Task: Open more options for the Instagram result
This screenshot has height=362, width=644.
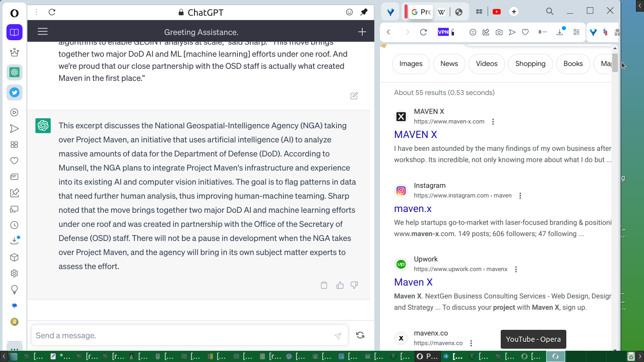Action: coord(520,195)
